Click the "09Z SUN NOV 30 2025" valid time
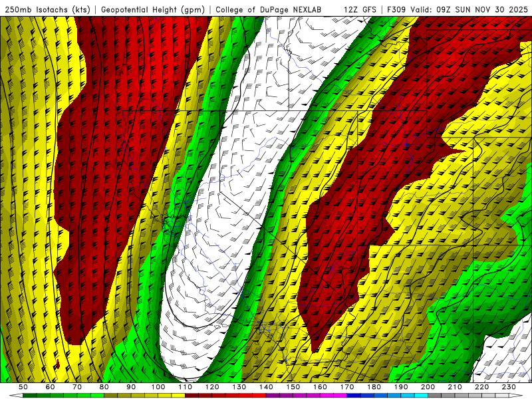This screenshot has height=399, width=532. 481,10
